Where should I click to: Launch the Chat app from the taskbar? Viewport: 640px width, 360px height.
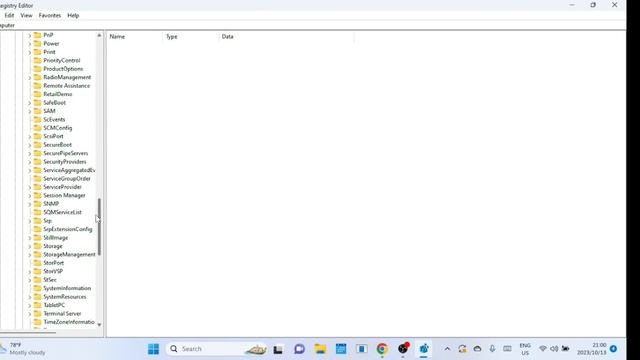(299, 349)
